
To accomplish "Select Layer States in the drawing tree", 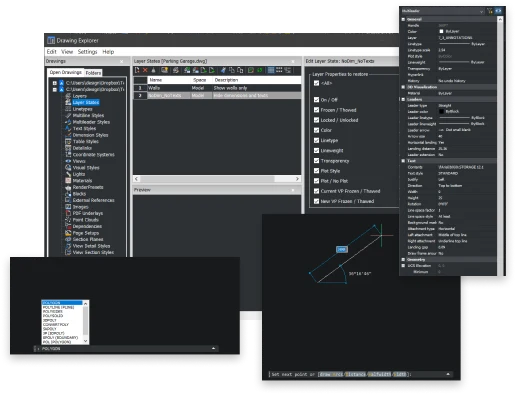I will 86,102.
